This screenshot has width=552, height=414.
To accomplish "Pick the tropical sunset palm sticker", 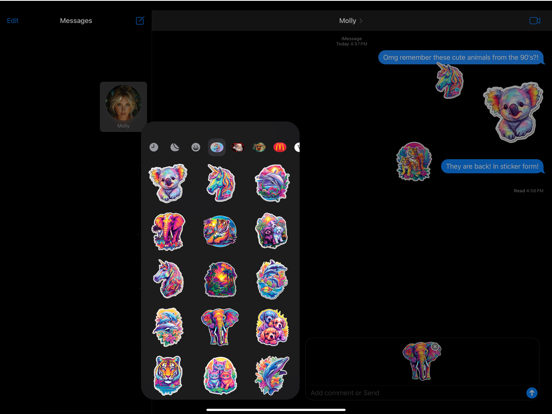I will [x=220, y=280].
